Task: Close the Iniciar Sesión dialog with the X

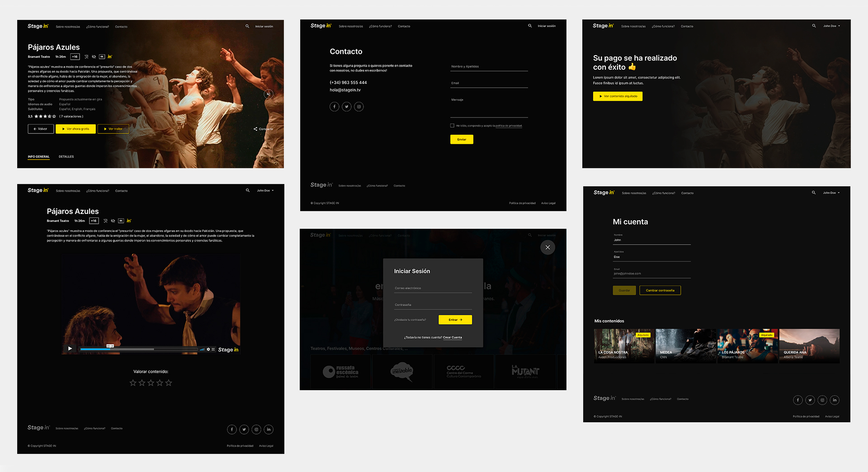Action: click(547, 247)
